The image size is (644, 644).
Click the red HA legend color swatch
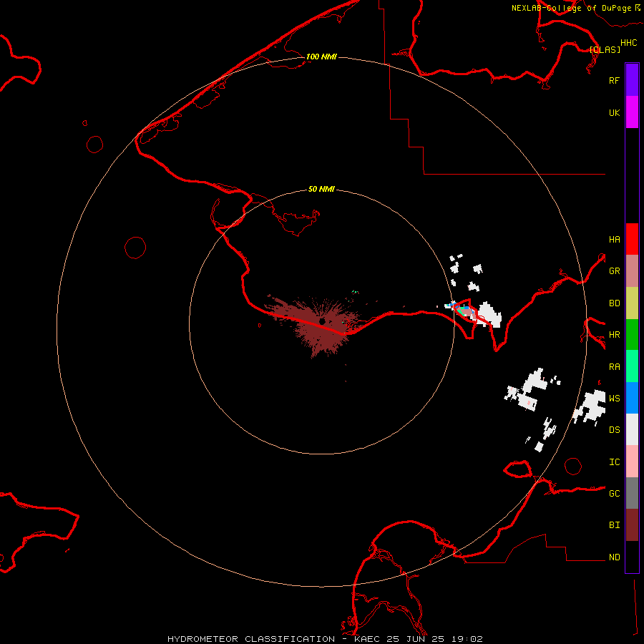click(x=632, y=239)
